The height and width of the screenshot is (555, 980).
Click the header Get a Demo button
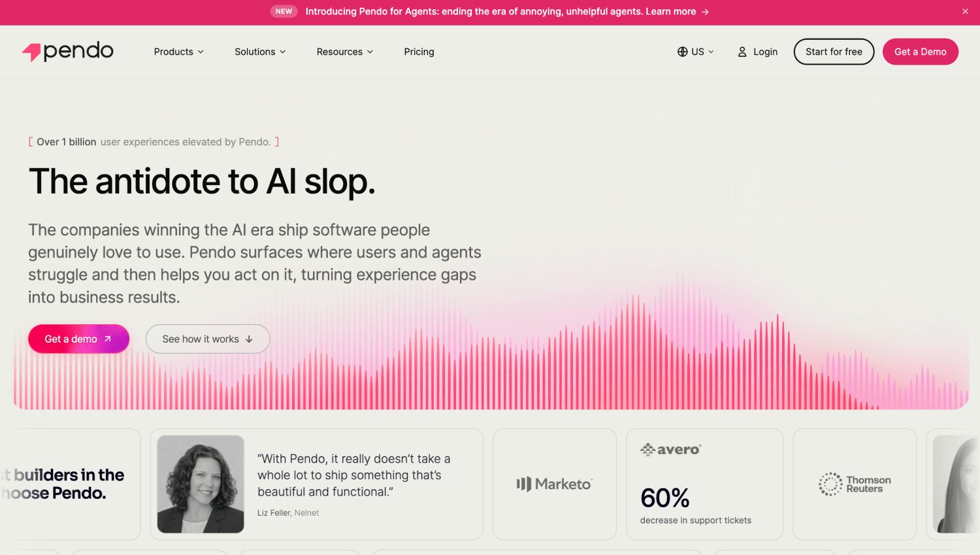click(920, 52)
